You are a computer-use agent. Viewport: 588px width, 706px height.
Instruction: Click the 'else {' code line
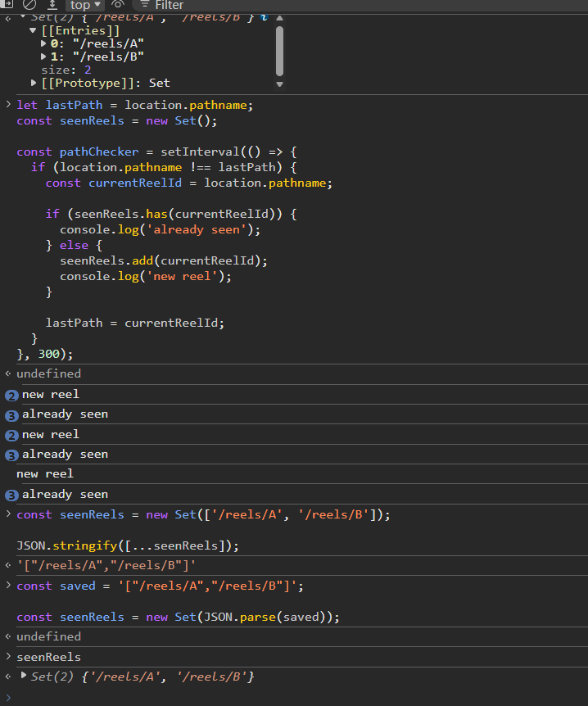click(74, 245)
